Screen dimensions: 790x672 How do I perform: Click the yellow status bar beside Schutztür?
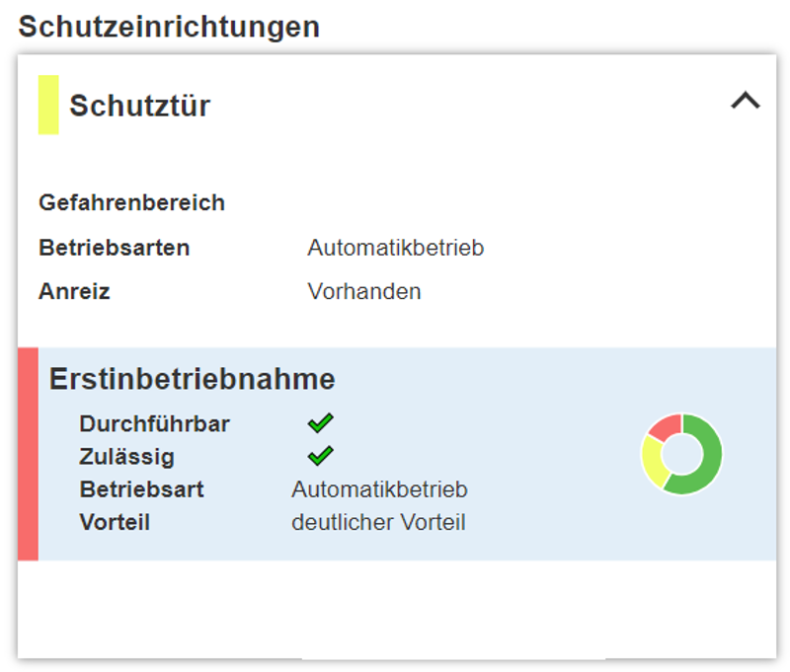point(48,105)
